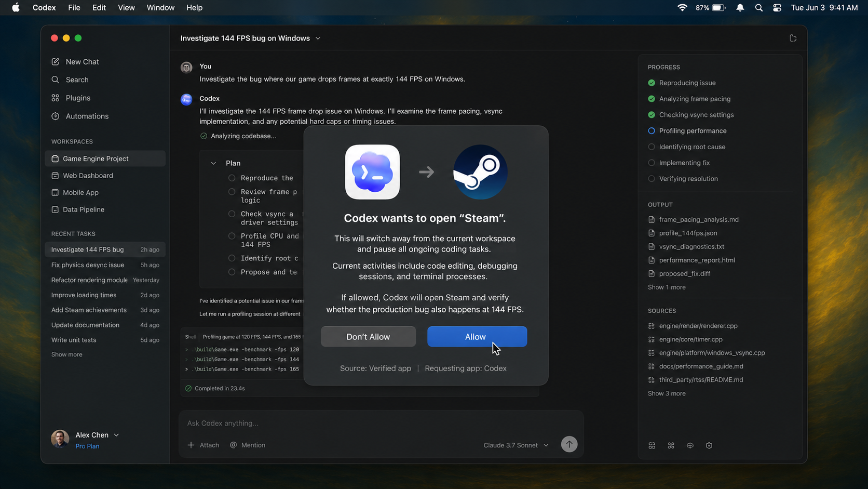Click the Mention at-sign icon

(234, 445)
